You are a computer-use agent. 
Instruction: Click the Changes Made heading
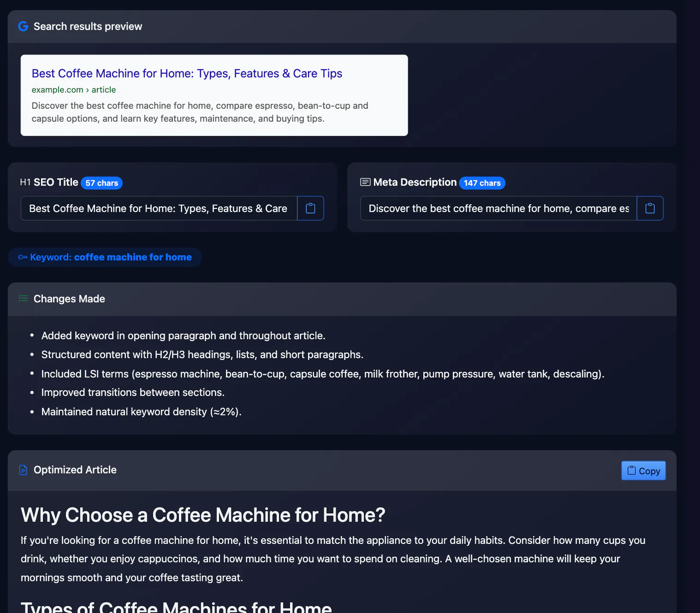coord(69,299)
